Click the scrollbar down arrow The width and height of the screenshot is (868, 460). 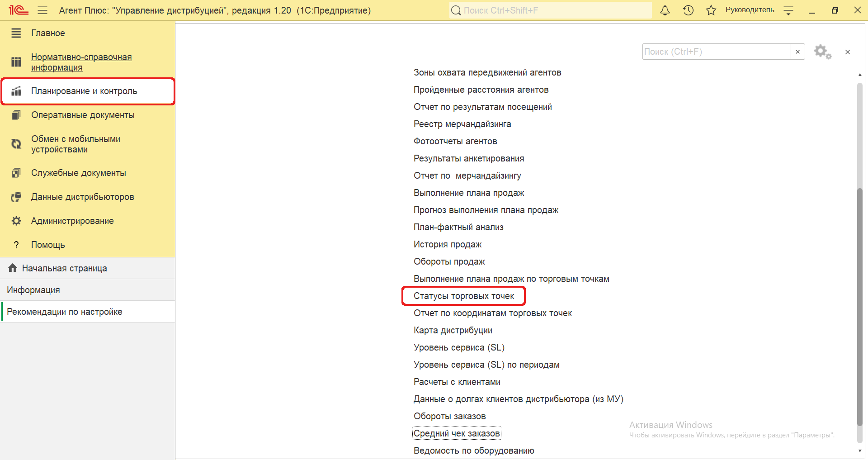click(x=860, y=451)
